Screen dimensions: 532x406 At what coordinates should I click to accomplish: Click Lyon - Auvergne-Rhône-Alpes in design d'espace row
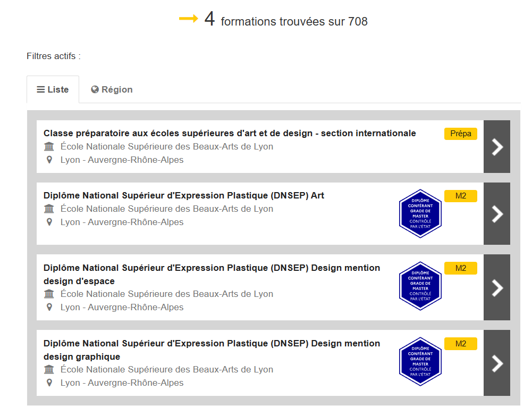[x=122, y=307]
